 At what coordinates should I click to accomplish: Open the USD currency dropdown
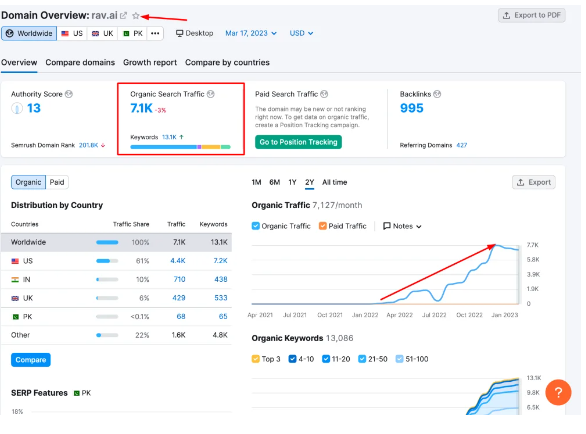click(301, 33)
